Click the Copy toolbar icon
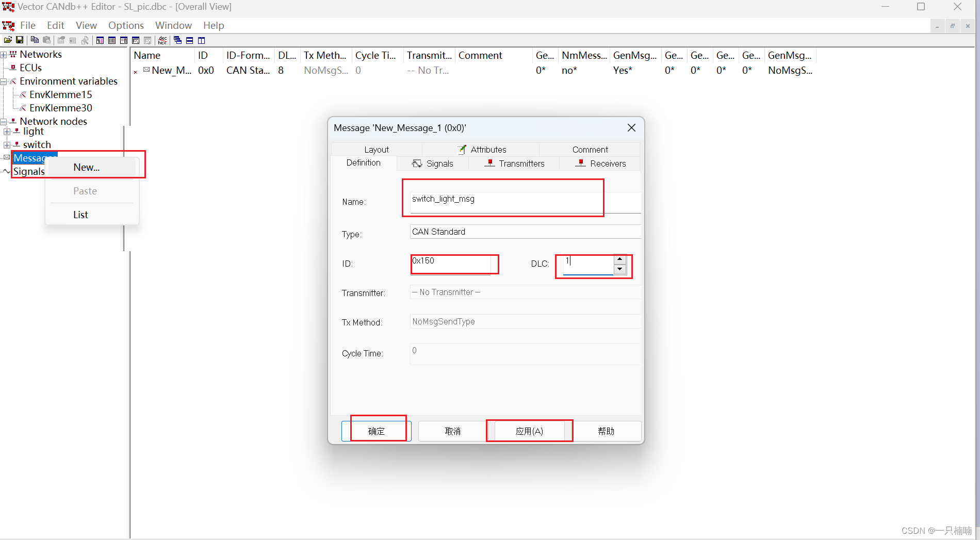This screenshot has width=980, height=540. [35, 40]
